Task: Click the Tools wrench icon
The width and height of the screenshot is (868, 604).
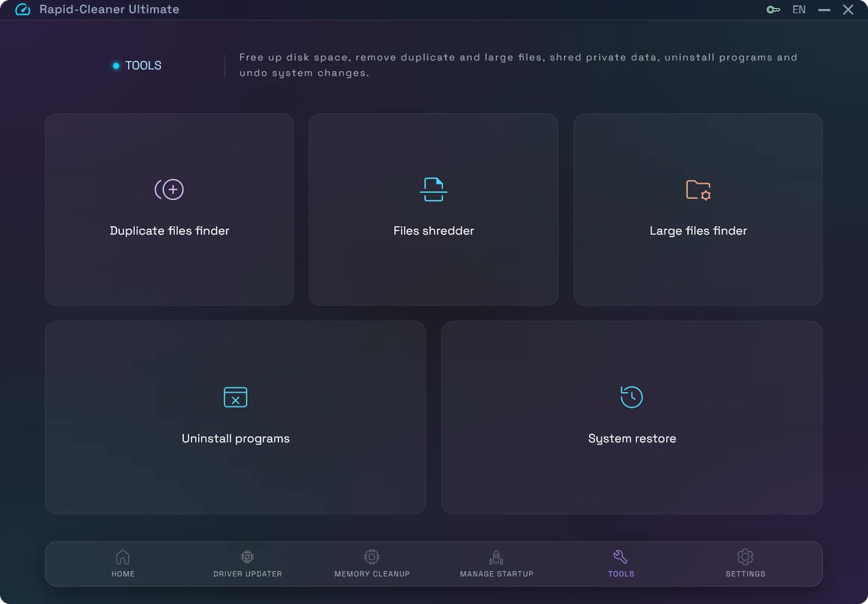Action: [x=620, y=556]
